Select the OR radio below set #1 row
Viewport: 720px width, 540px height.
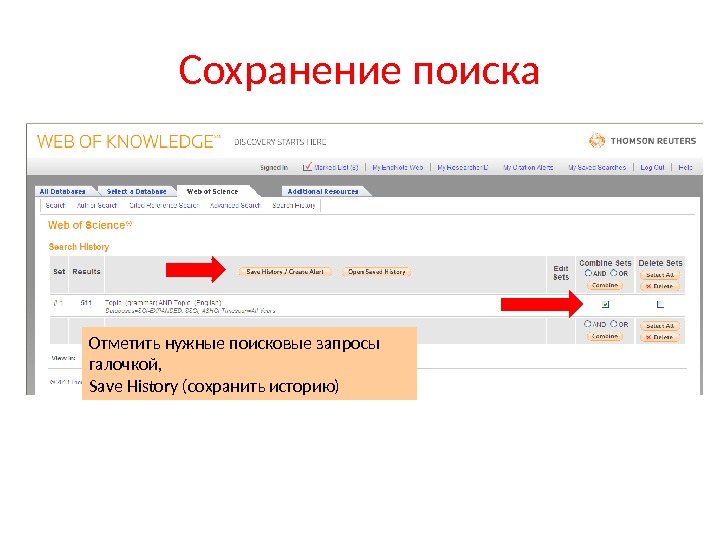point(613,324)
